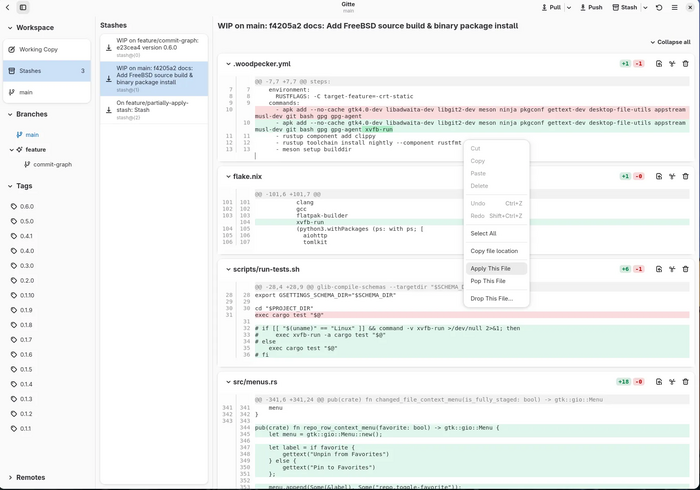Viewport: 700px width, 490px height.
Task: Click the apply icon on stash@{2}
Action: [108, 110]
